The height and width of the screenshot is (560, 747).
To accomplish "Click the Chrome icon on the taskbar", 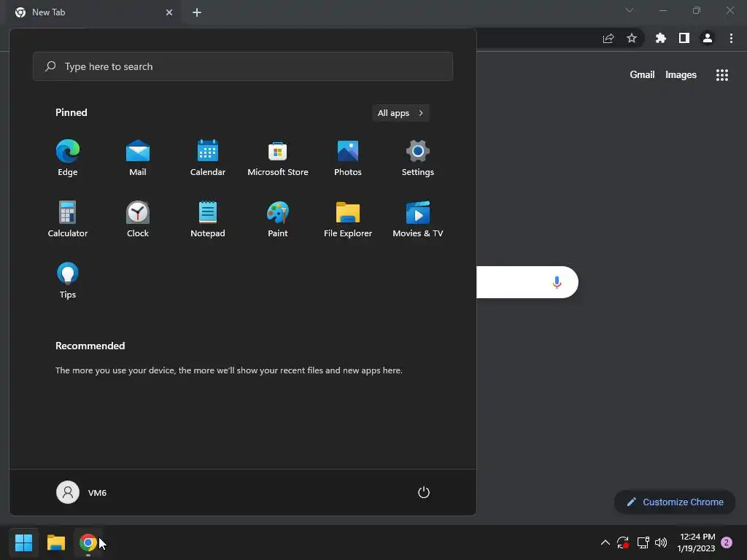I will [88, 542].
